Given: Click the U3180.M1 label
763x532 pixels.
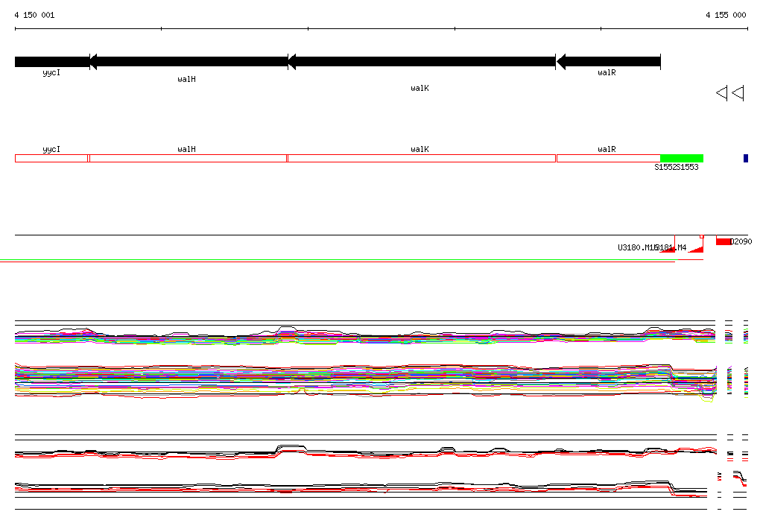Looking at the screenshot, I should (638, 247).
